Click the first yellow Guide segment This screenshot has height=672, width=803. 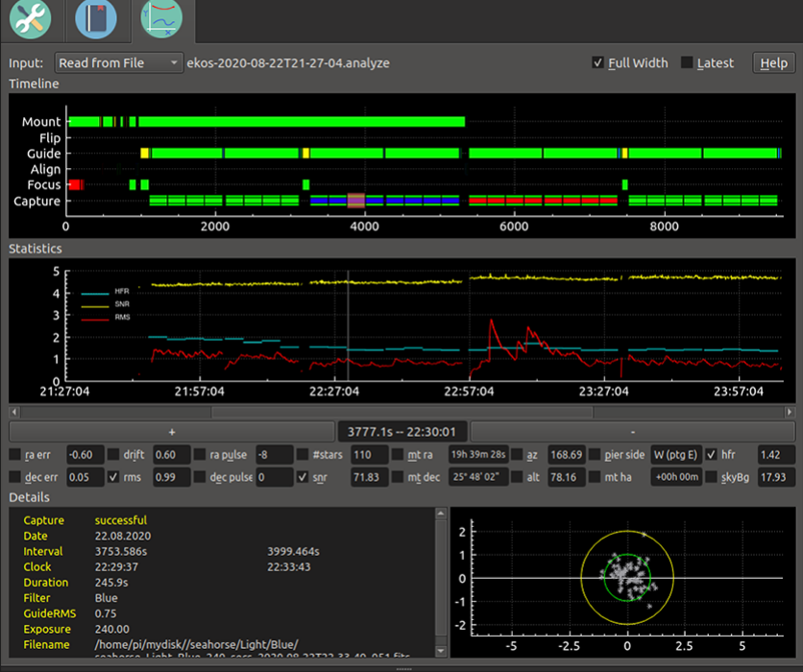click(x=145, y=154)
